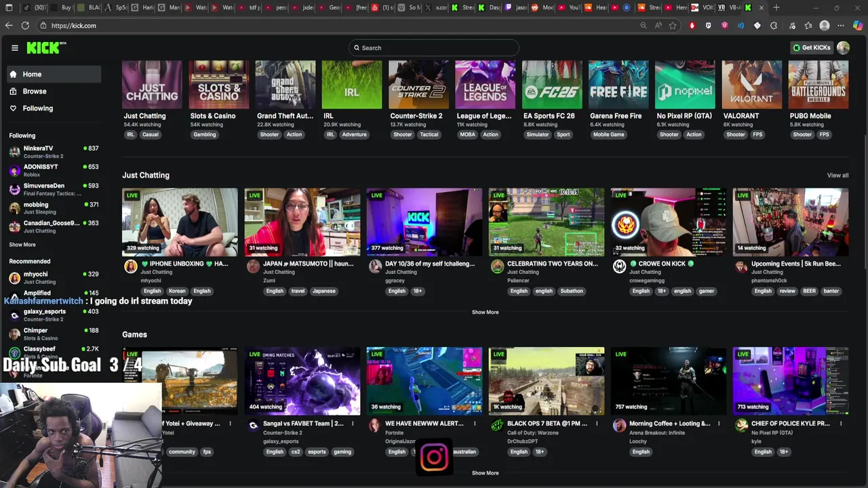Screen dimensions: 868x488
Task: Open the Following sidebar item
Action: (54, 108)
